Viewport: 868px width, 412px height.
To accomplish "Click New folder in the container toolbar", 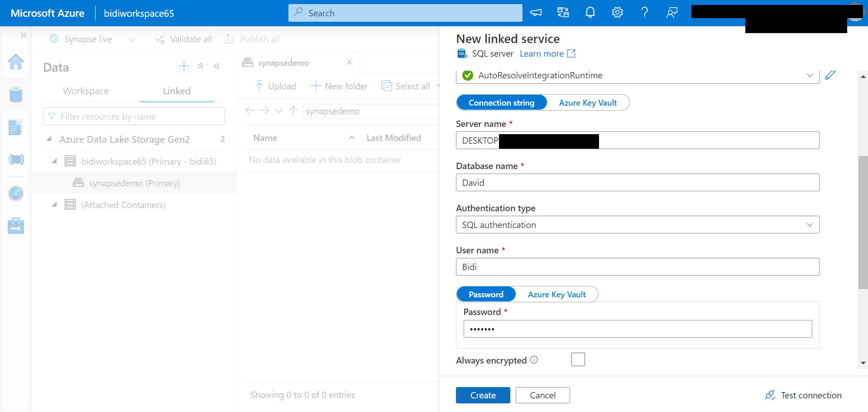I will point(339,86).
